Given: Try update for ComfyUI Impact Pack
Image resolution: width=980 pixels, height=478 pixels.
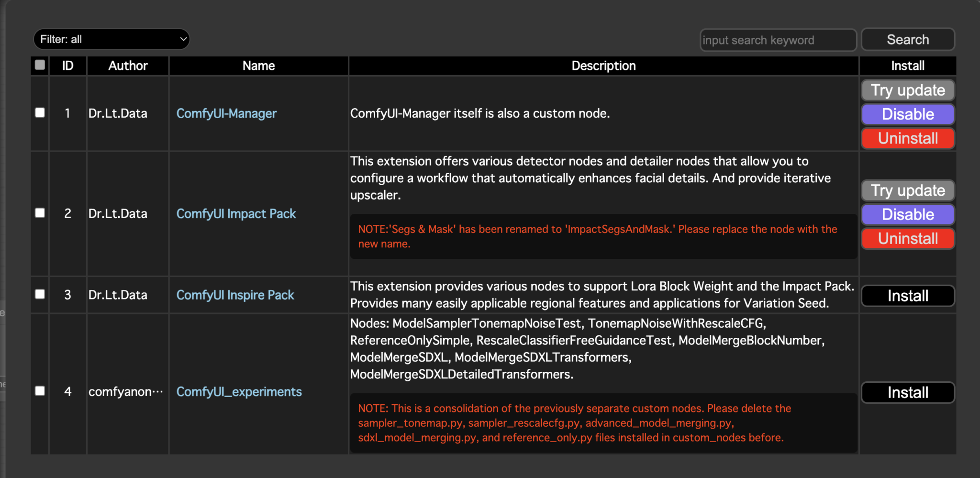Looking at the screenshot, I should pyautogui.click(x=908, y=190).
